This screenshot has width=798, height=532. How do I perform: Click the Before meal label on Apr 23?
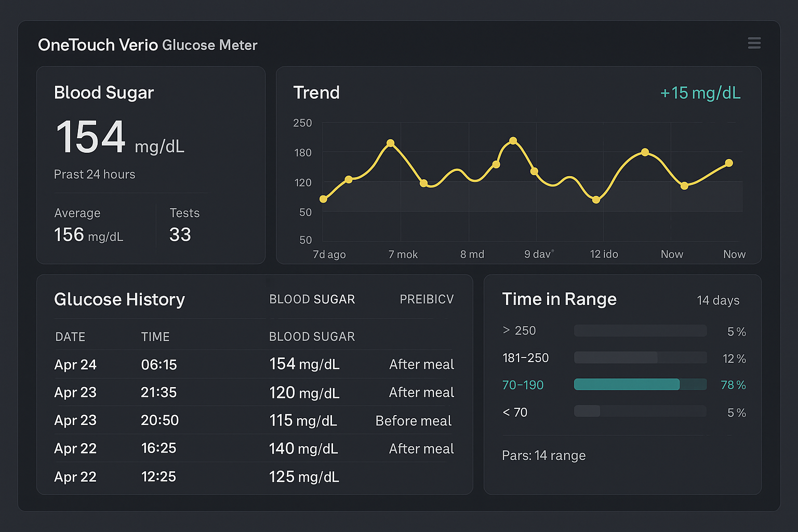pyautogui.click(x=413, y=421)
